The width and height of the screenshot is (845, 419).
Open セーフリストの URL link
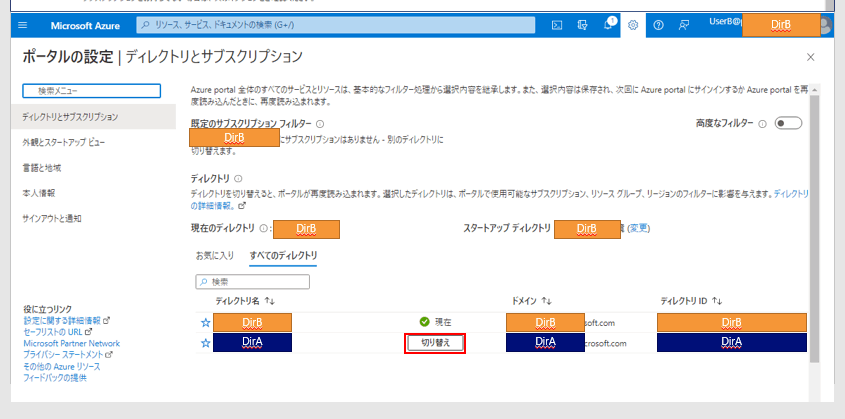58,332
